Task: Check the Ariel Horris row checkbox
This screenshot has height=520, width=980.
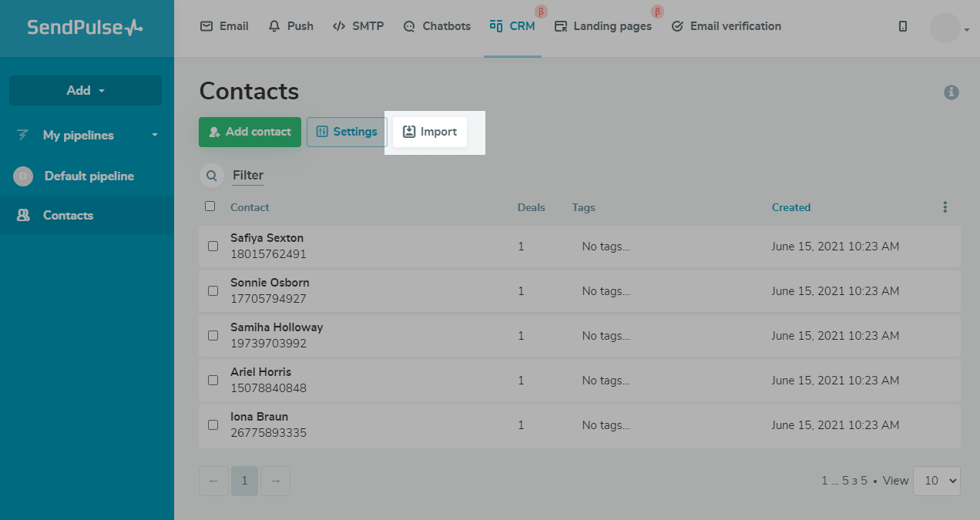Action: pyautogui.click(x=213, y=381)
